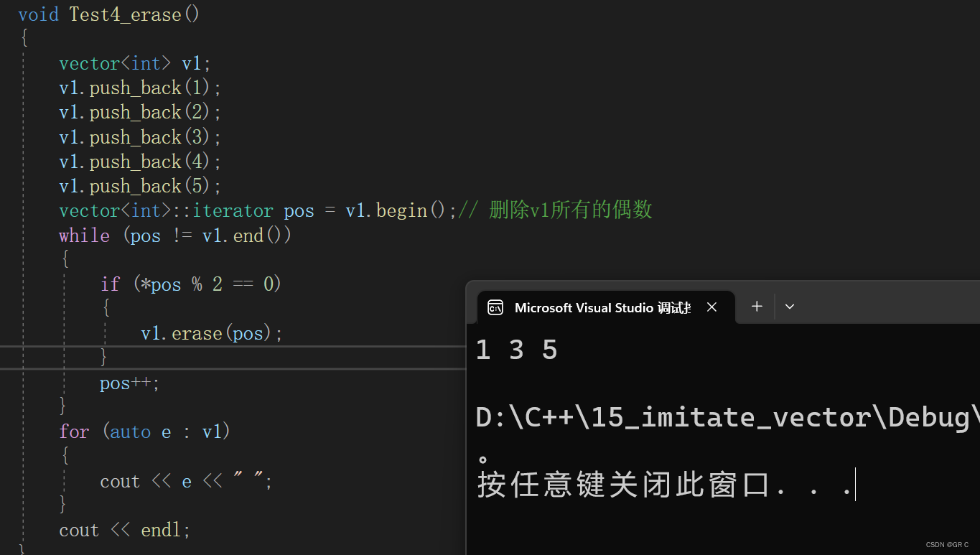This screenshot has width=980, height=555.
Task: Click the line 'v1.push_back(5);'
Action: [x=141, y=186]
